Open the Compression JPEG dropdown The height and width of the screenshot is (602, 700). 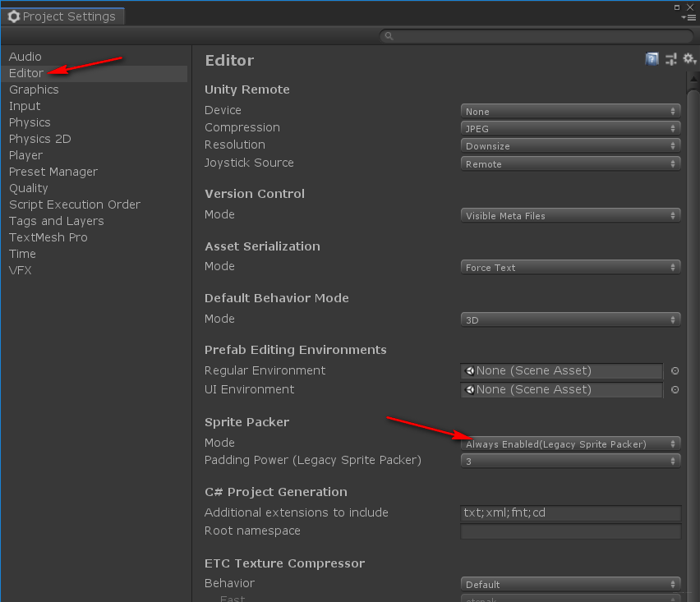coord(570,128)
